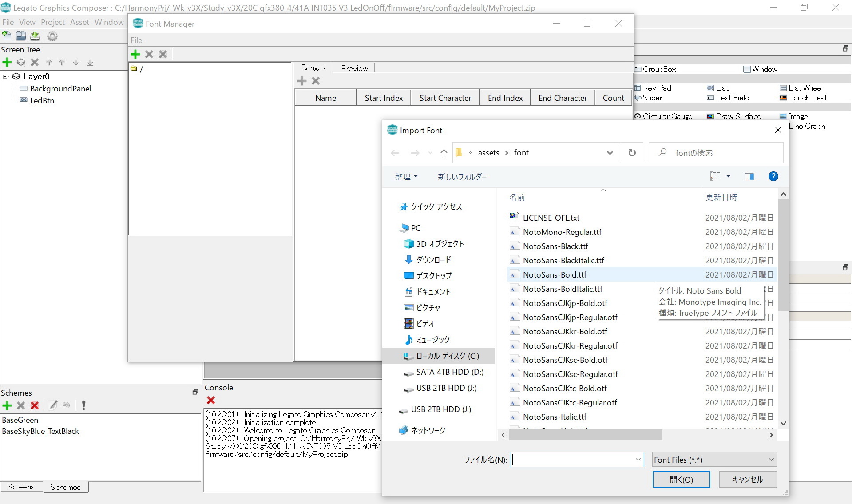Collapse the Layer0 tree node
The width and height of the screenshot is (852, 504).
tap(5, 76)
